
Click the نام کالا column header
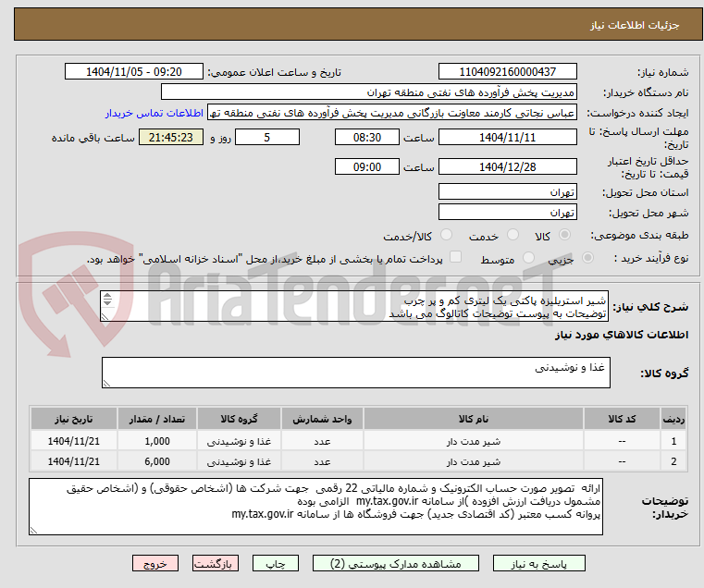click(474, 419)
